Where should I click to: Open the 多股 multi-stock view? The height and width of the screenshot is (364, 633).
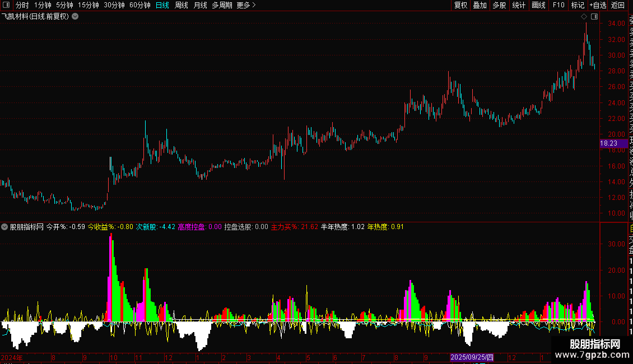(x=499, y=5)
